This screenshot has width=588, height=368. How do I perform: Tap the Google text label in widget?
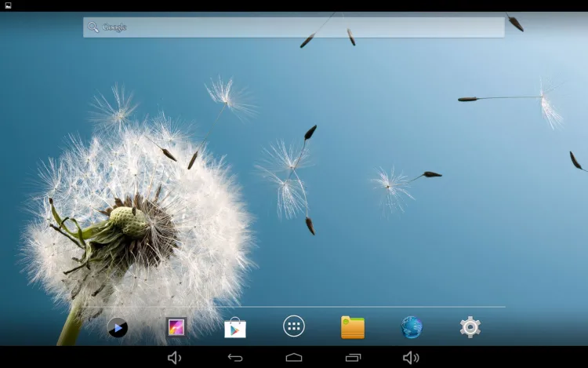(114, 27)
